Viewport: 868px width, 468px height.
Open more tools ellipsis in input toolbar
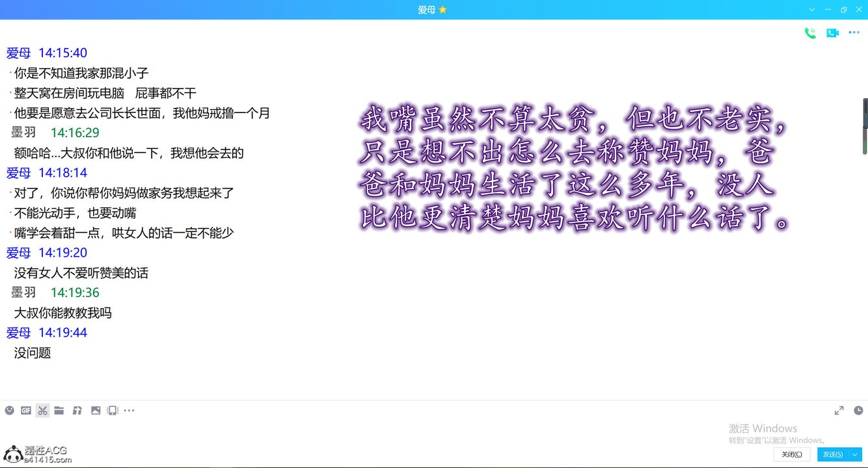(x=129, y=410)
